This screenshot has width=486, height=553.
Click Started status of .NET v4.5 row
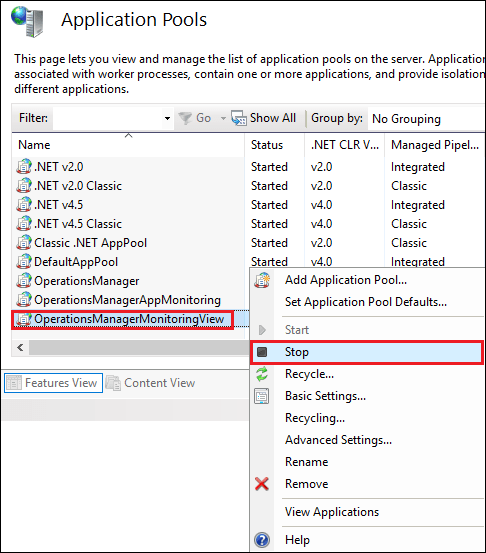pos(269,205)
